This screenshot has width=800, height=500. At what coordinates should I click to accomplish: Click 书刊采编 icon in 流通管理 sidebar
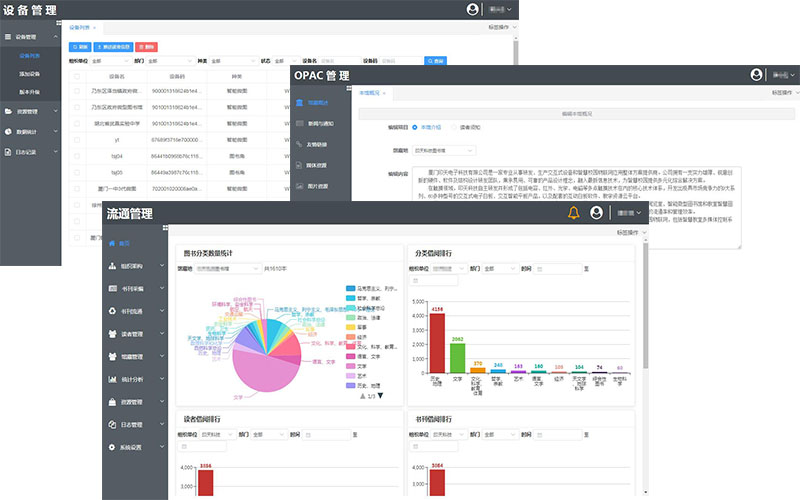[112, 288]
